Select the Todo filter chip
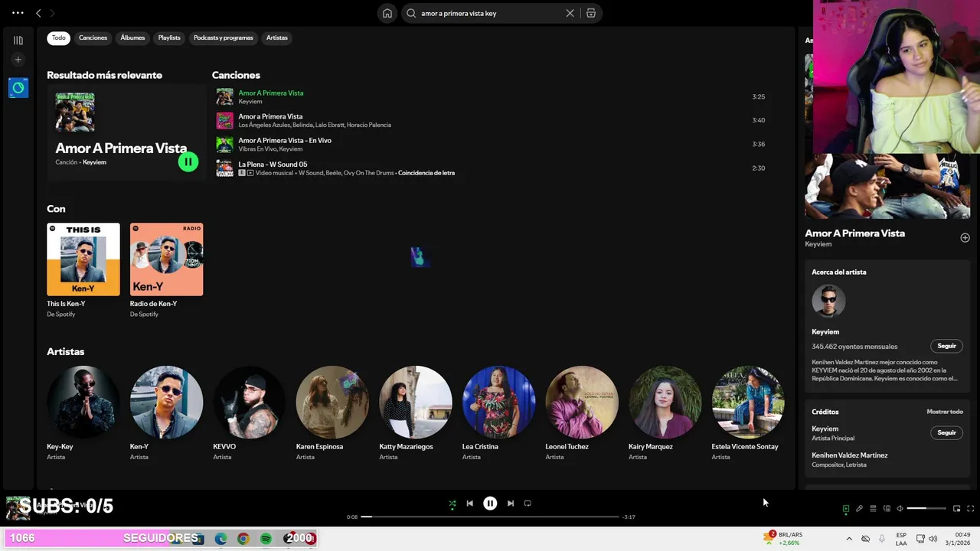Screen dimensions: 980x551 [x=59, y=37]
